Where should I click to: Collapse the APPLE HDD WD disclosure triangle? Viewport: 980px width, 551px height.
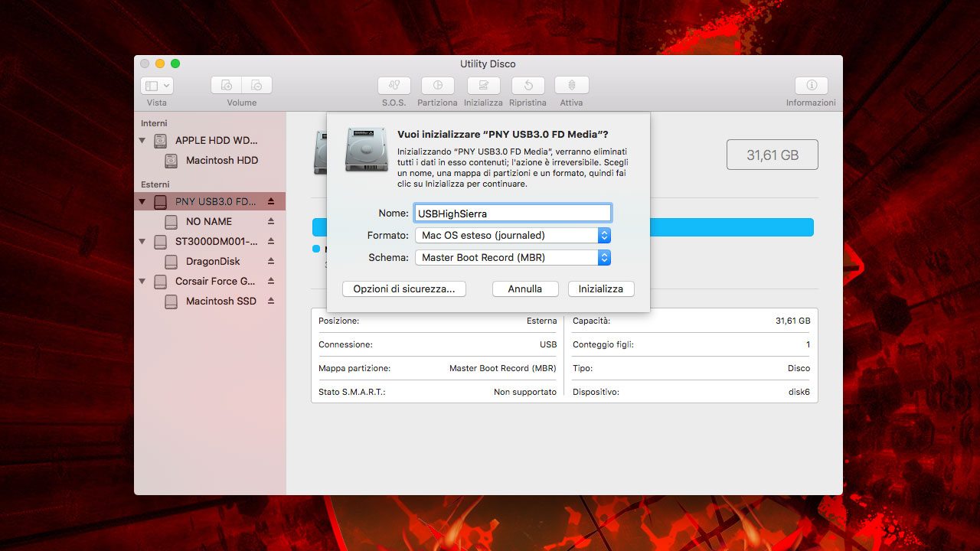tap(142, 141)
